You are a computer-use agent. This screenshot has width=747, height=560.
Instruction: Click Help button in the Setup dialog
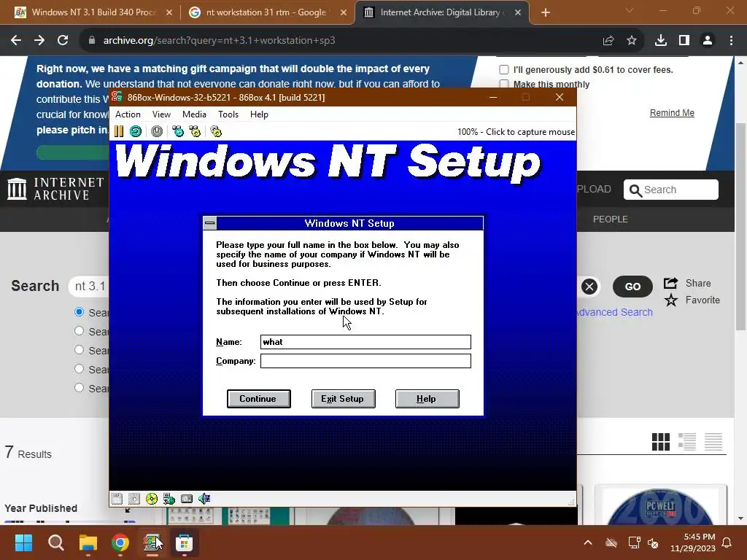point(427,399)
